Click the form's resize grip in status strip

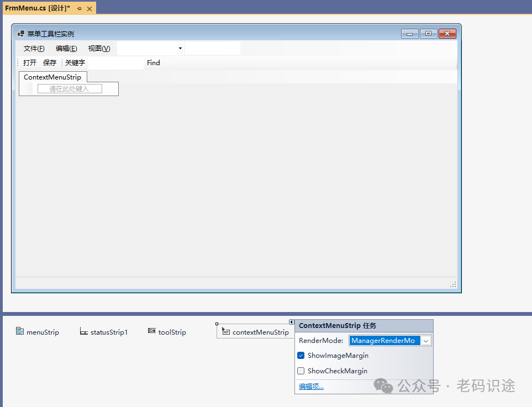pos(453,284)
